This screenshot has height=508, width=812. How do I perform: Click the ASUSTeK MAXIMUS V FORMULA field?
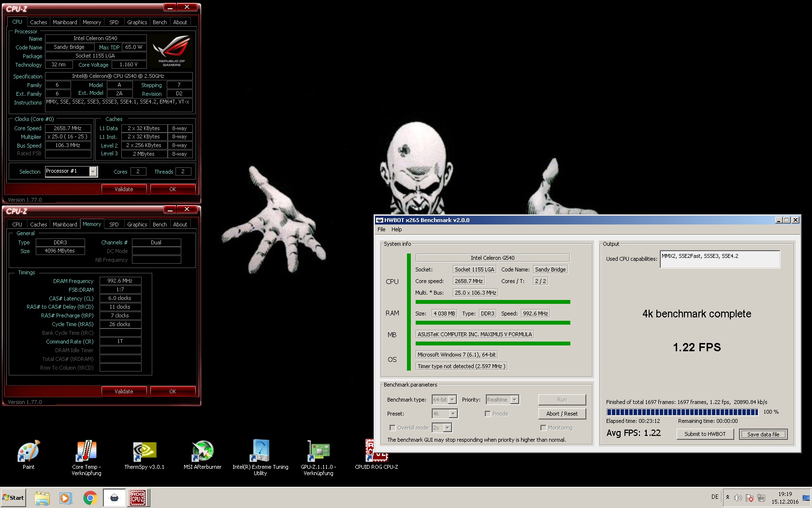click(x=475, y=334)
